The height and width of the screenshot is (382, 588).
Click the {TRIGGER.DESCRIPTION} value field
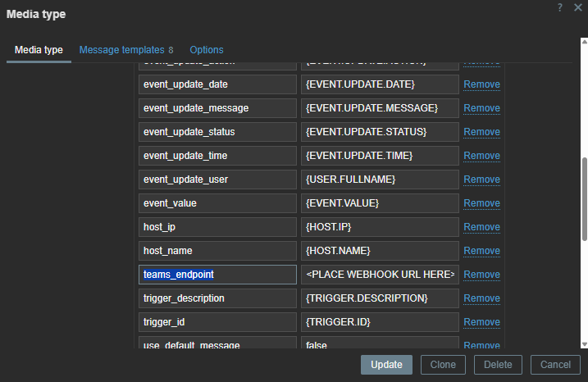coord(379,298)
